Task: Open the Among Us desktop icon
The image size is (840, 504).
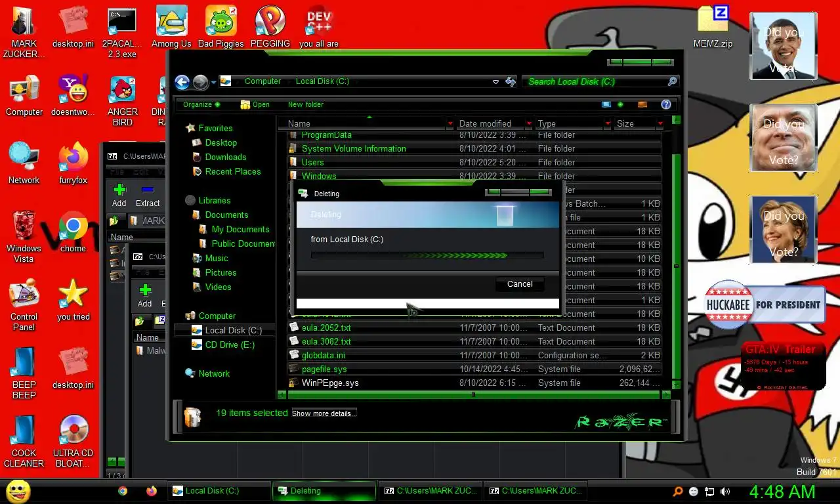Action: click(171, 26)
